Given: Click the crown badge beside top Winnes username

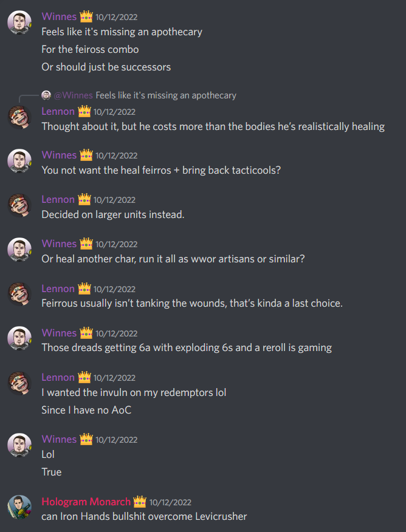Looking at the screenshot, I should (86, 16).
